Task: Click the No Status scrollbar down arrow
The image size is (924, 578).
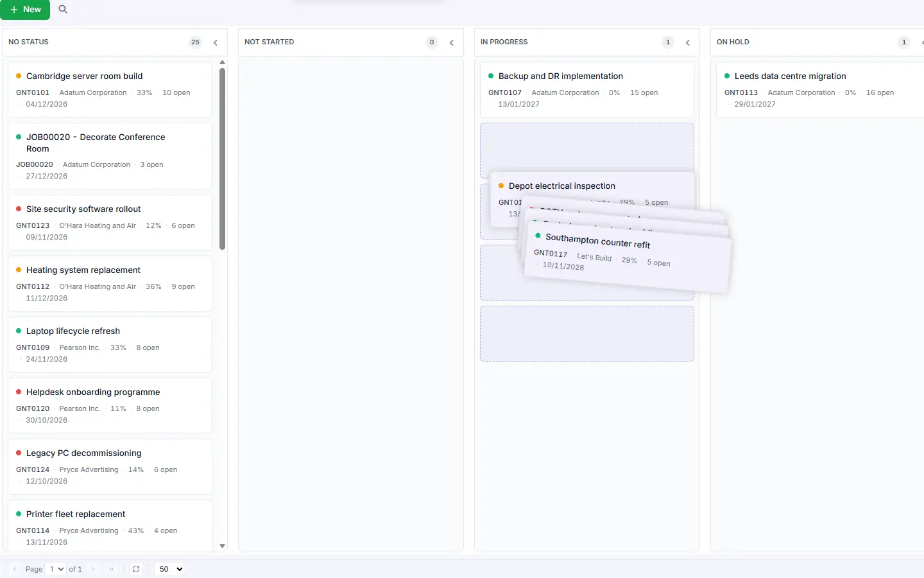Action: tap(223, 546)
